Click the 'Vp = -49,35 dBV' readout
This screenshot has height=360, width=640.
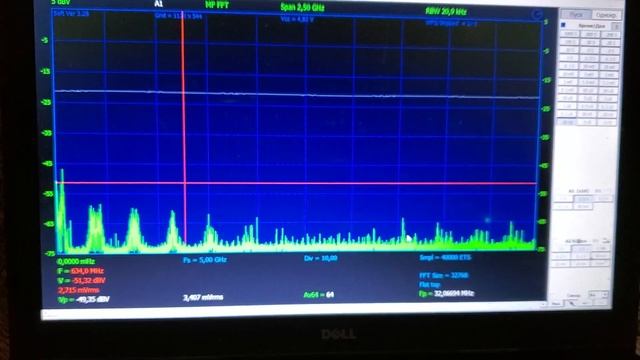click(84, 300)
